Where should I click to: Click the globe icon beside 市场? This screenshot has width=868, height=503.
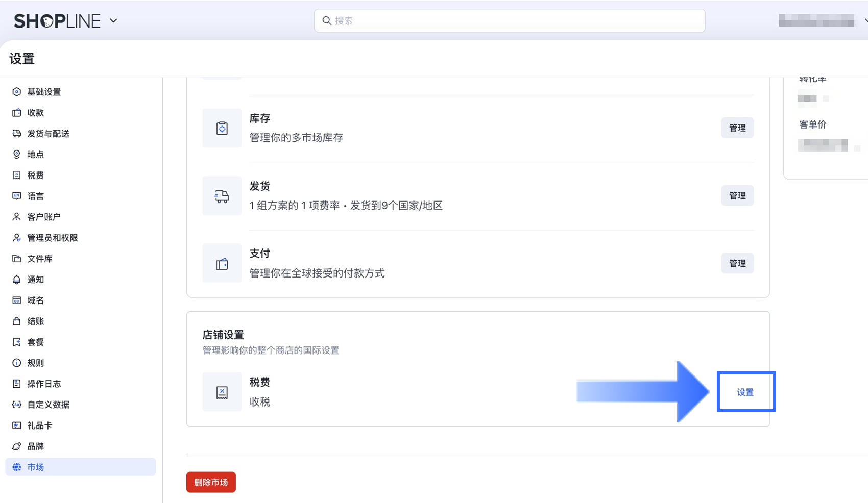pyautogui.click(x=17, y=467)
